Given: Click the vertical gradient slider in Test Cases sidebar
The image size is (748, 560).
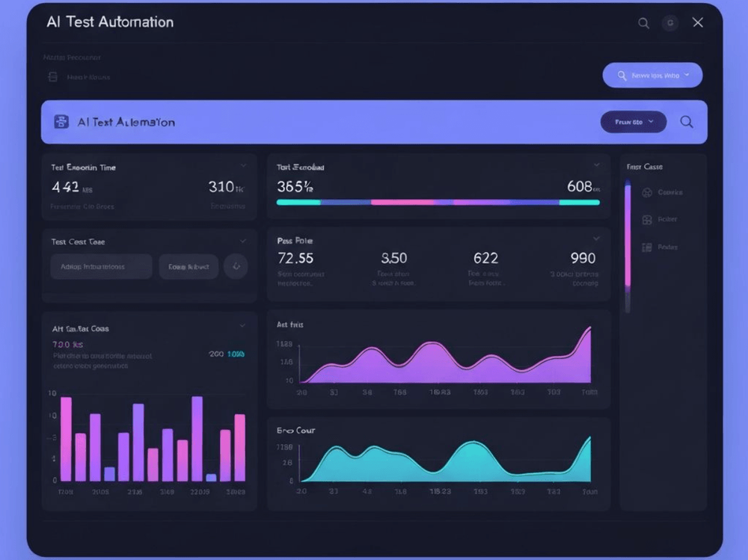Looking at the screenshot, I should [628, 239].
